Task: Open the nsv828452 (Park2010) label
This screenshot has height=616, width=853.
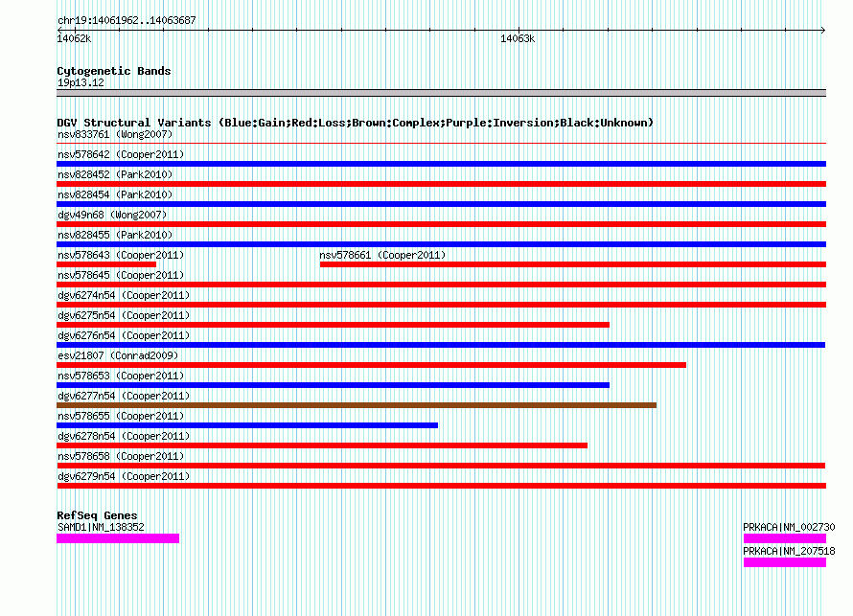Action: pyautogui.click(x=115, y=174)
